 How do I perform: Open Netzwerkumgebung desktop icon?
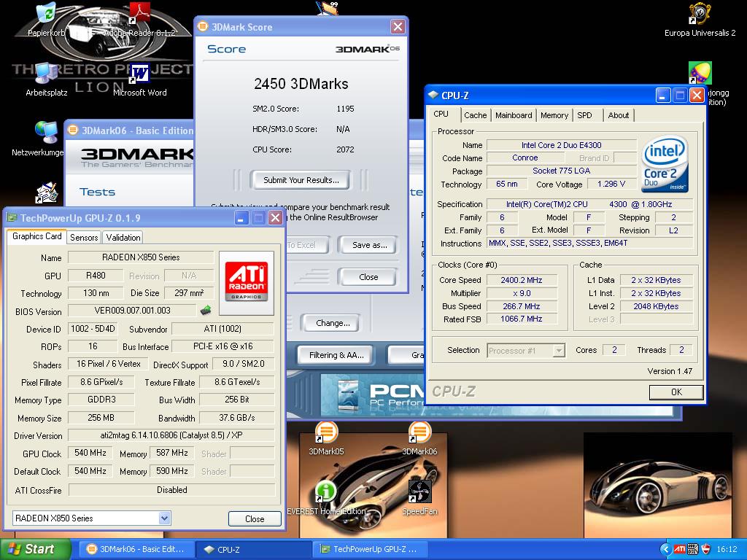click(46, 133)
